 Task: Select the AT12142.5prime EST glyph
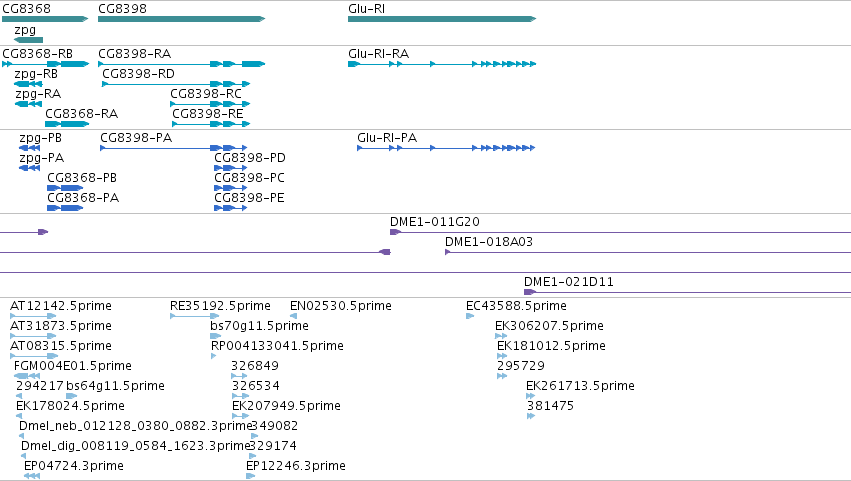point(33,316)
